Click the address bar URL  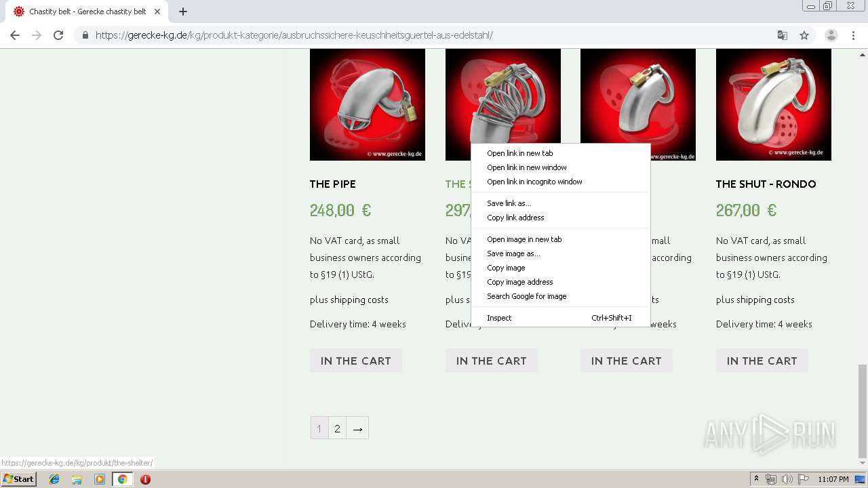294,35
